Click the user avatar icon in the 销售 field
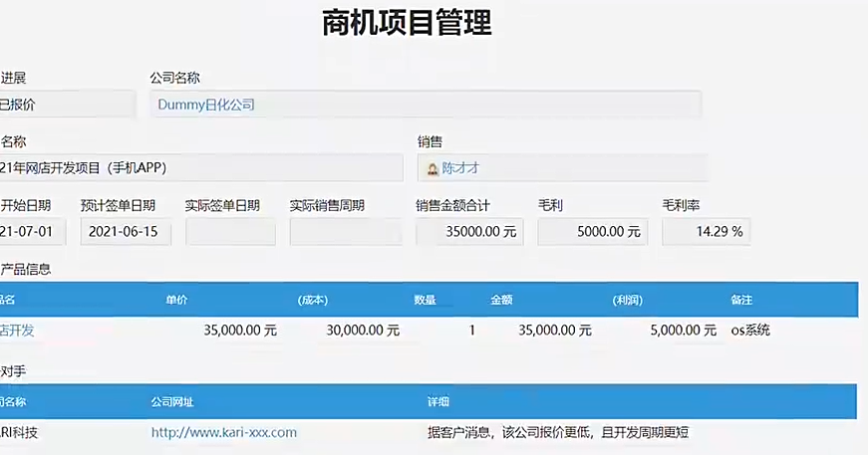 coord(433,169)
